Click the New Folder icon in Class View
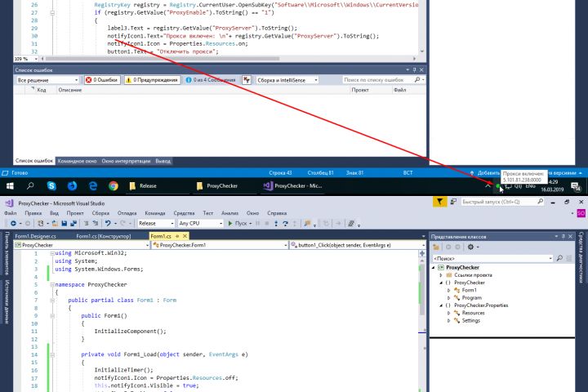The height and width of the screenshot is (392, 588). click(436, 247)
